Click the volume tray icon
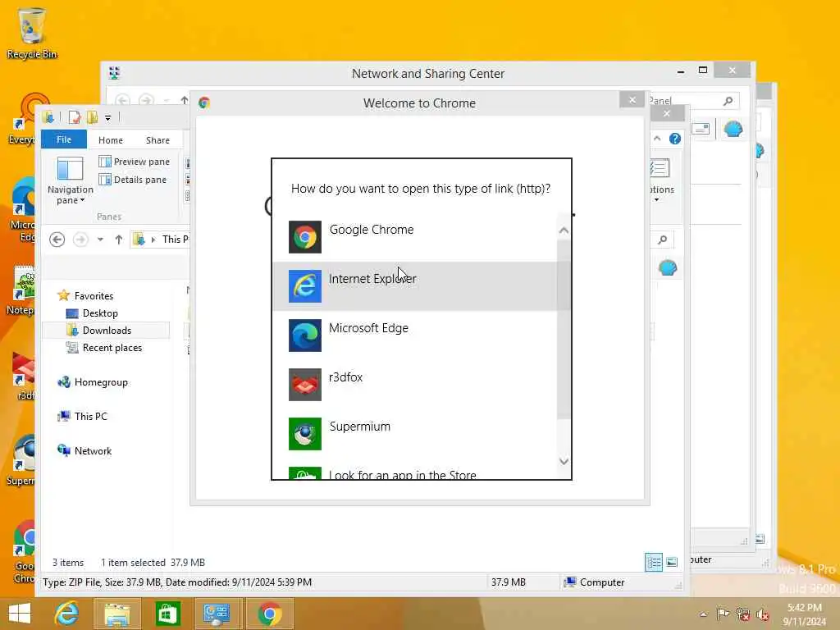The width and height of the screenshot is (840, 630). coord(763,614)
